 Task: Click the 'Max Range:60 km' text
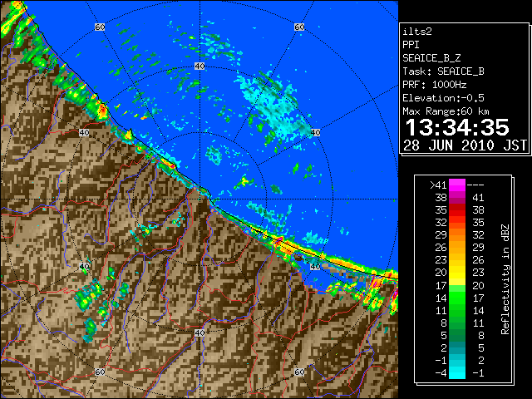tap(446, 111)
